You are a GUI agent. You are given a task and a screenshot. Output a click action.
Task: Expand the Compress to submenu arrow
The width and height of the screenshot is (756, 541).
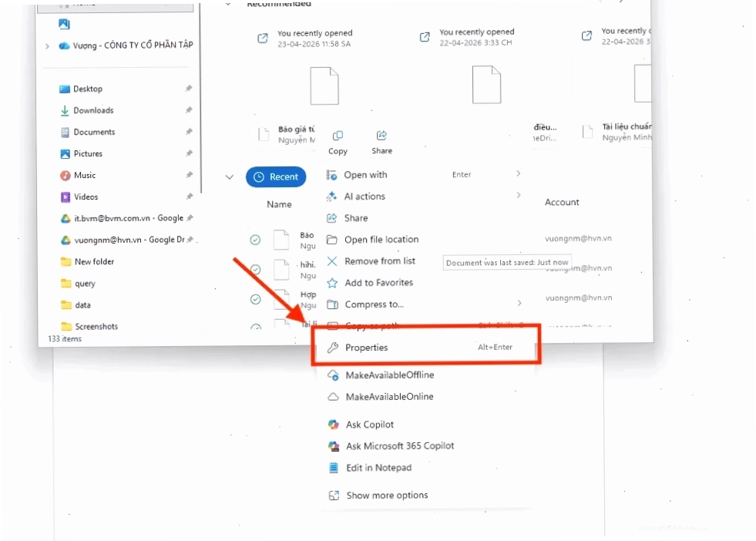click(x=519, y=304)
